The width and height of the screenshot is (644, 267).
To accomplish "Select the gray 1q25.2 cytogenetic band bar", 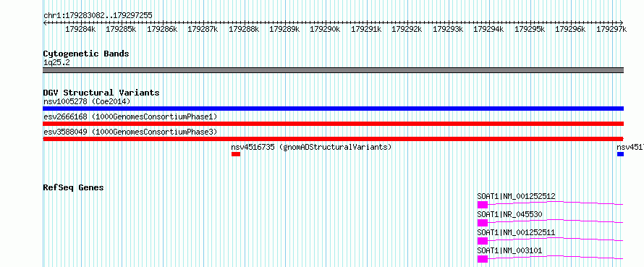I will click(334, 70).
